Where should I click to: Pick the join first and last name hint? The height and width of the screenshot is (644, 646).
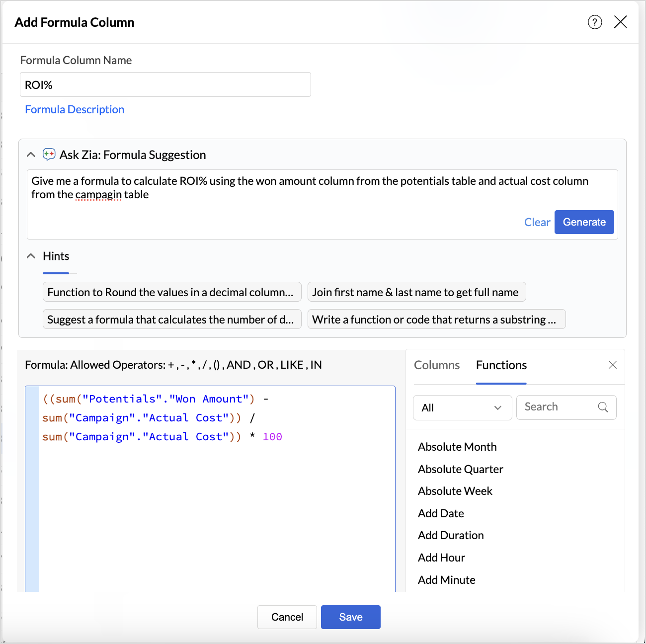(416, 292)
